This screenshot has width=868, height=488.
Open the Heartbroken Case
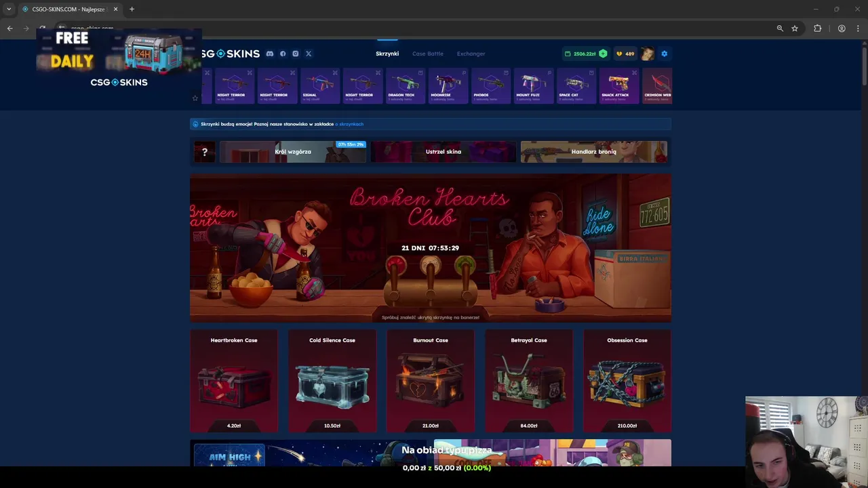point(234,381)
